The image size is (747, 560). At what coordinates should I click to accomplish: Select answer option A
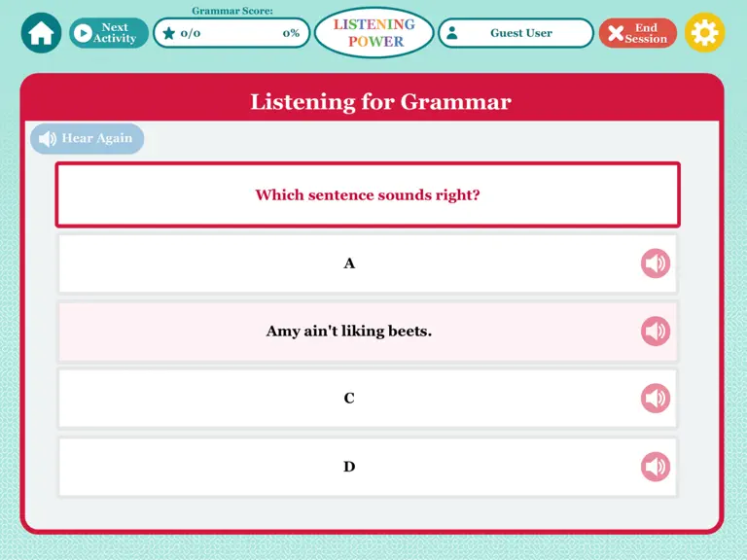pos(368,263)
